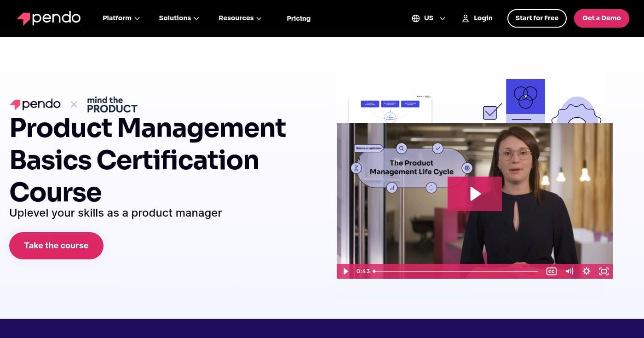The width and height of the screenshot is (644, 338).
Task: Open the US region selector
Action: 429,18
